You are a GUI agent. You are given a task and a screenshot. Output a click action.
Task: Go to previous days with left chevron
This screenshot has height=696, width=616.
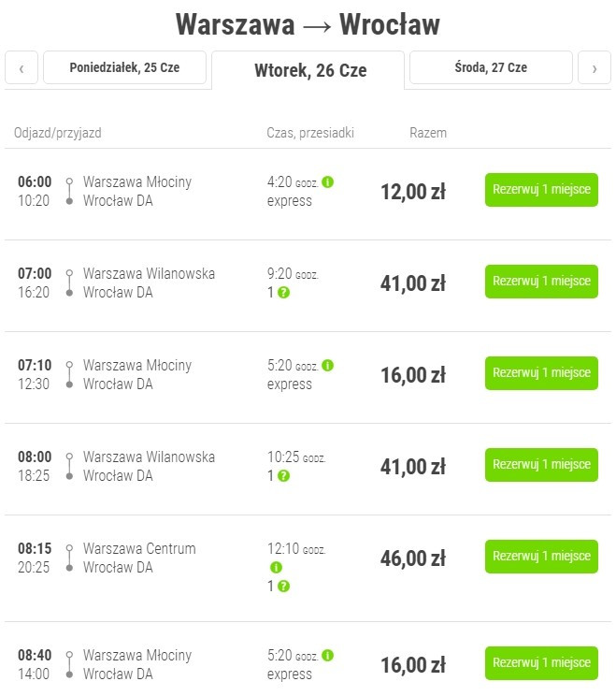pos(21,67)
